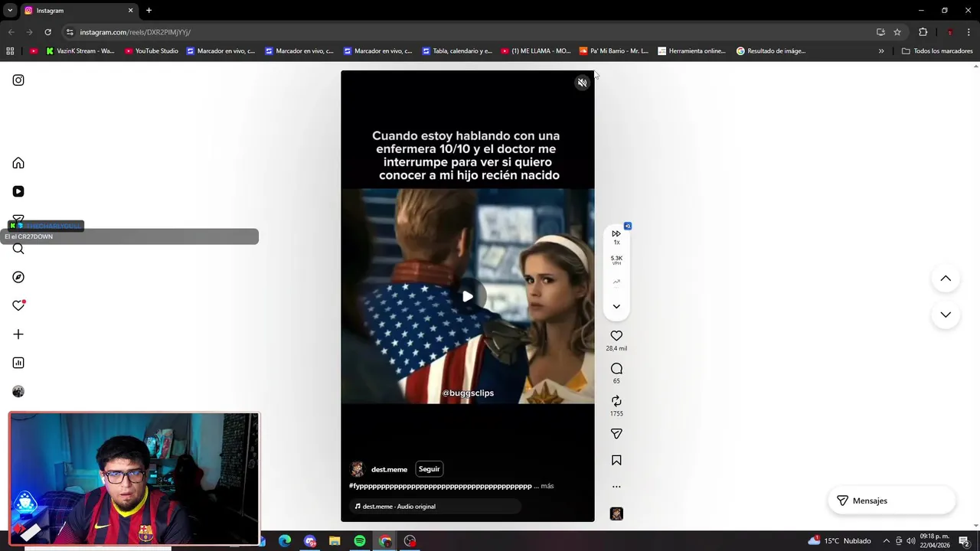Click the Instagram logo in the sidebar
This screenshot has height=551, width=980.
(x=18, y=80)
